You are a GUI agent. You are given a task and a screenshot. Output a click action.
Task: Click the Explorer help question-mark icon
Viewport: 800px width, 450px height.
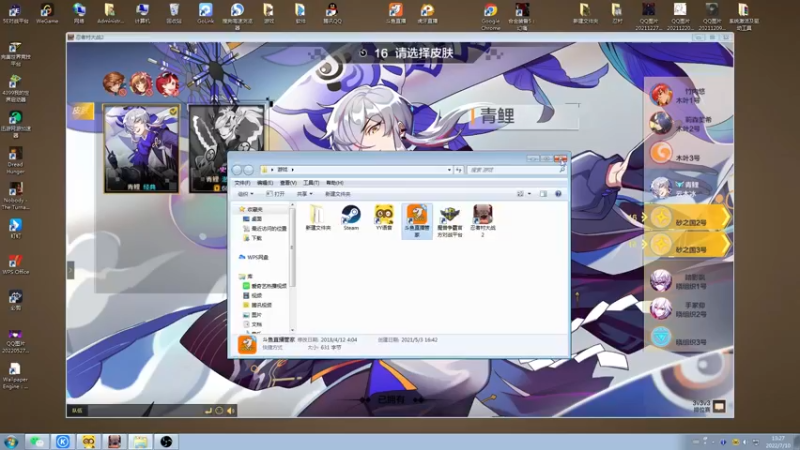pos(558,194)
